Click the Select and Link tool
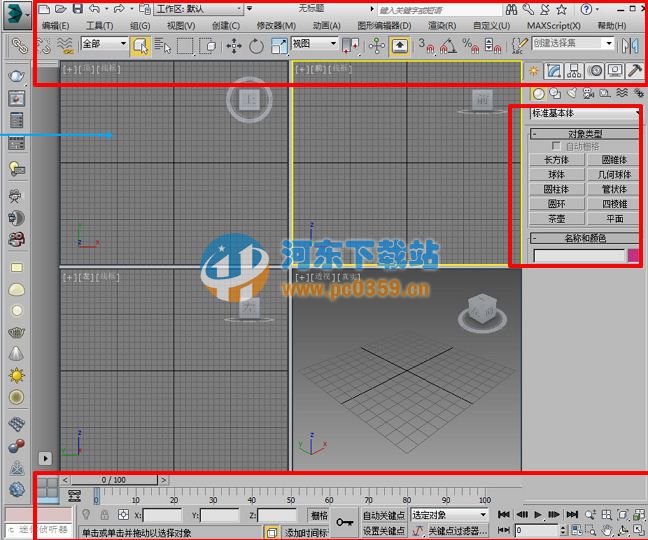This screenshot has height=540, width=648. point(19,45)
